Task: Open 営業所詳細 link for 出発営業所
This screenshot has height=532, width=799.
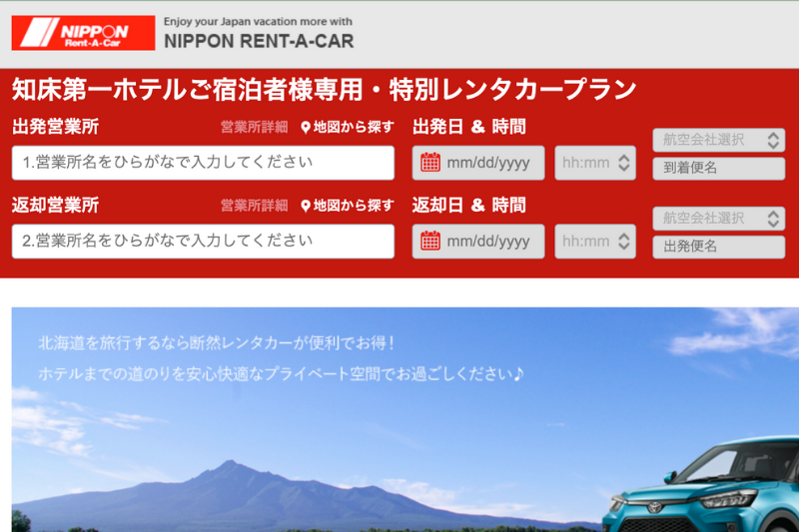Action: coord(254,127)
